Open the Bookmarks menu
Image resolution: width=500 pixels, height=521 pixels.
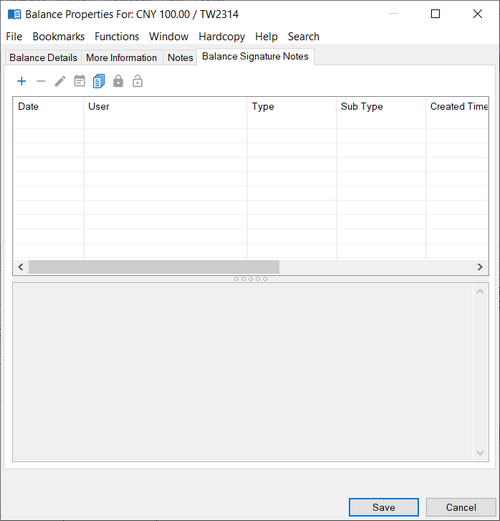[x=58, y=36]
